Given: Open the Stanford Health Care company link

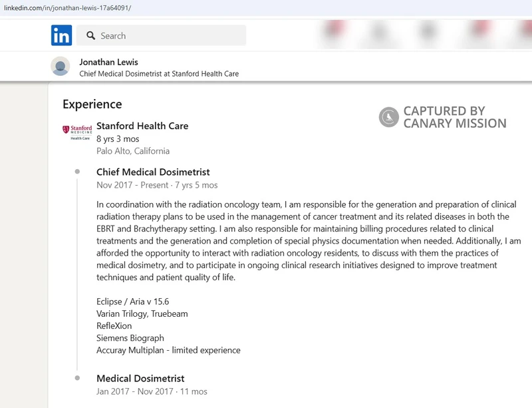Looking at the screenshot, I should coord(142,126).
